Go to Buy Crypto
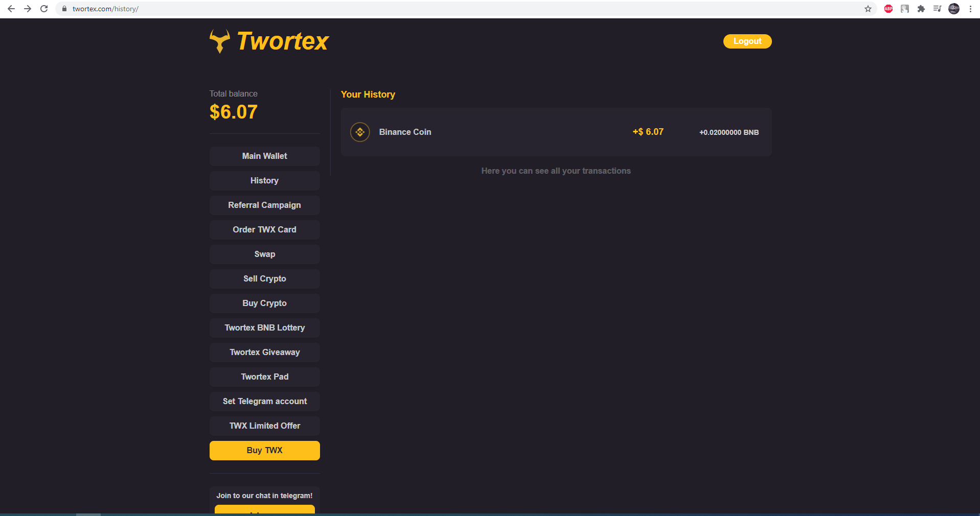980x516 pixels. 265,303
